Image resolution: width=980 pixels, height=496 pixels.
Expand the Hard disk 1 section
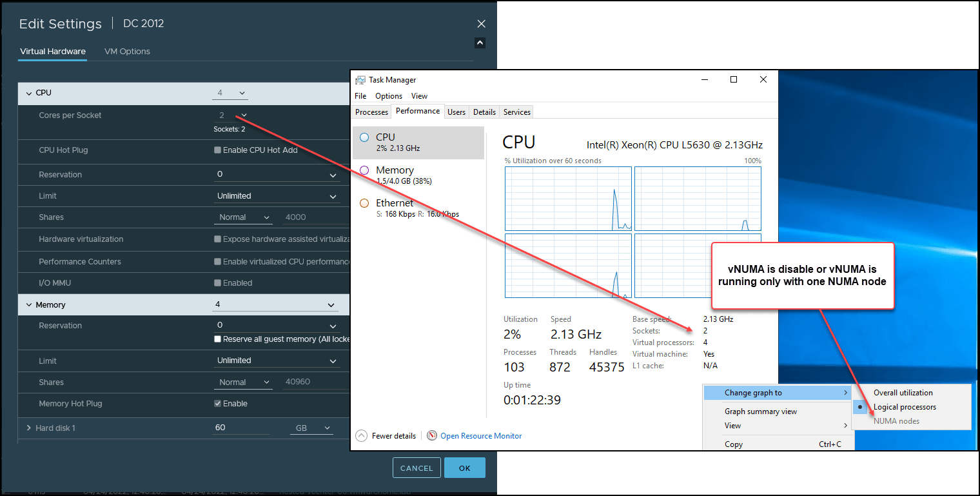[x=29, y=428]
